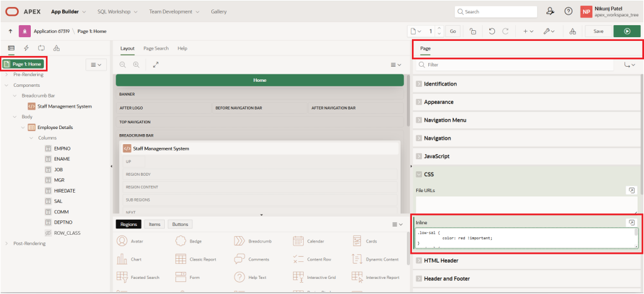
Task: Open the Processing tab in the left pane
Action: click(42, 48)
